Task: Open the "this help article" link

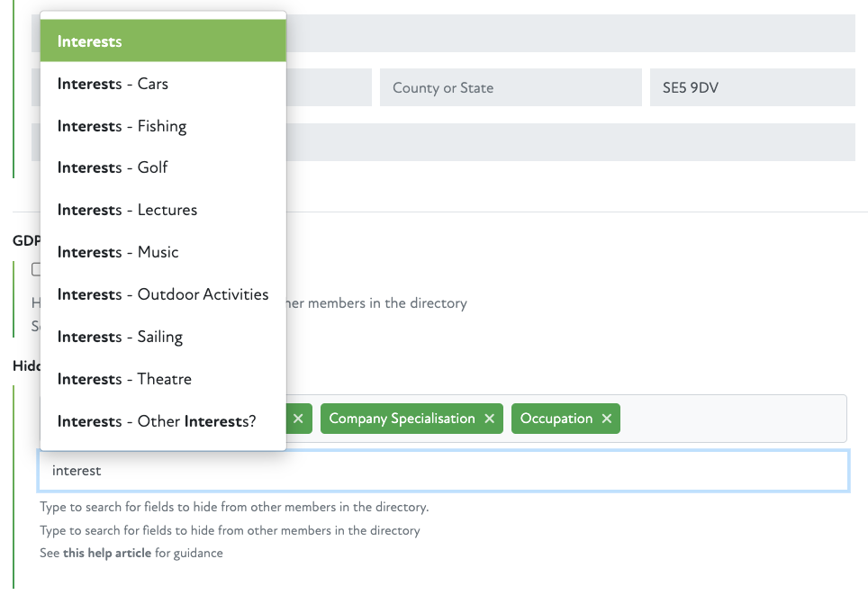Action: pos(106,553)
